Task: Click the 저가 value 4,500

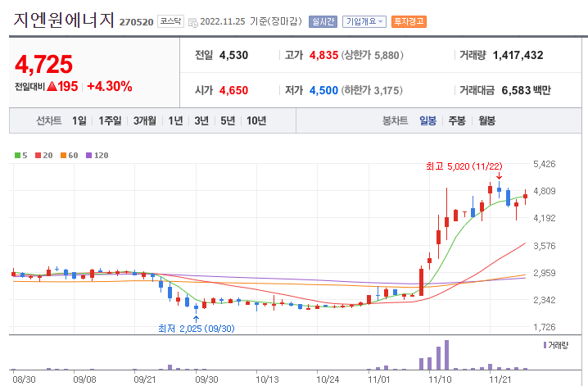Action: coord(324,90)
